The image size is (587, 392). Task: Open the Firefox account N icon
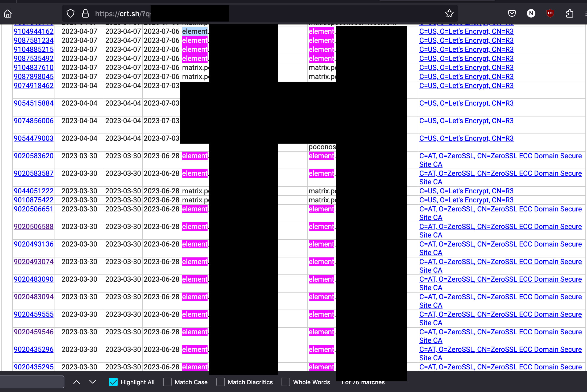click(x=531, y=13)
